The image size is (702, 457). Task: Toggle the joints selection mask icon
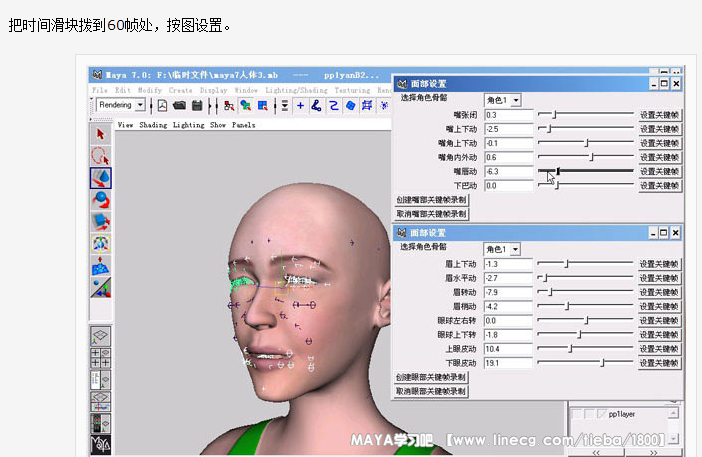[317, 106]
